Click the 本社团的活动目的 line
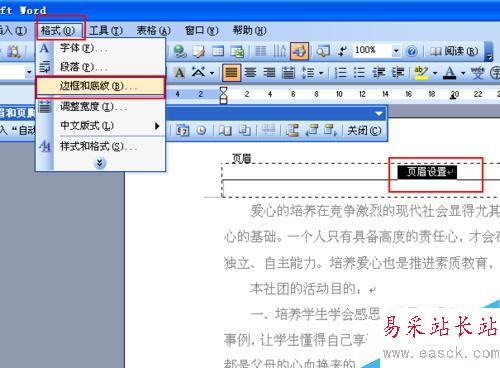 pos(305,289)
